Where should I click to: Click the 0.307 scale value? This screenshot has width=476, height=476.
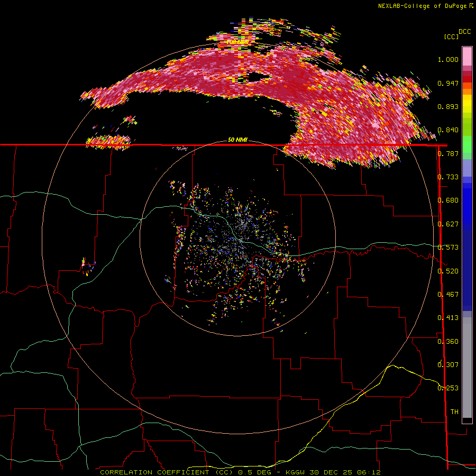pos(448,365)
